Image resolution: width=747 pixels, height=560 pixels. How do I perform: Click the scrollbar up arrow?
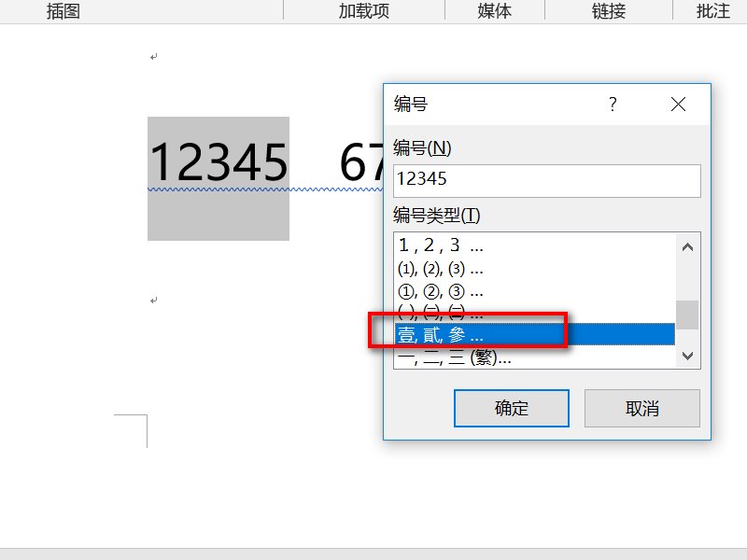click(688, 245)
